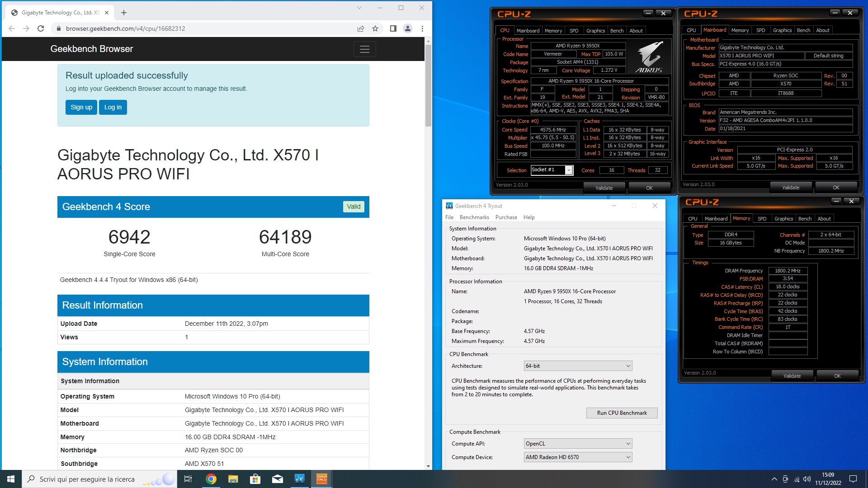868x488 pixels.
Task: Click the Windows taskbar search box
Action: [99, 479]
